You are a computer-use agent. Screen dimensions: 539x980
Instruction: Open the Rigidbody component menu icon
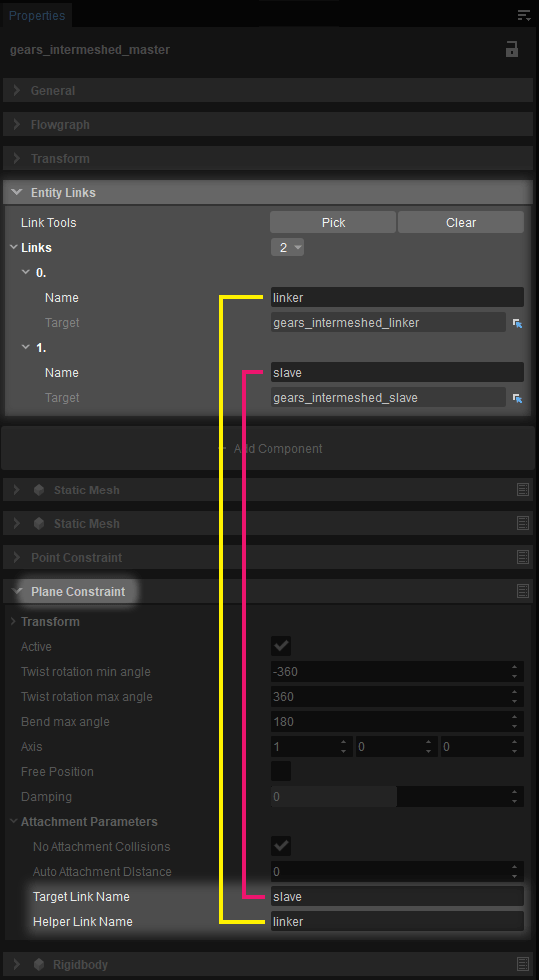[x=523, y=964]
